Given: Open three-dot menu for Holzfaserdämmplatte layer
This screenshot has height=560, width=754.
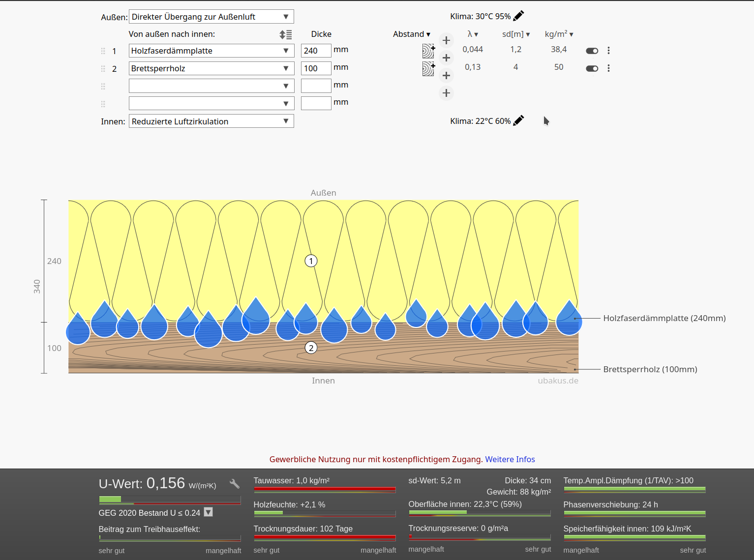Looking at the screenshot, I should point(608,51).
